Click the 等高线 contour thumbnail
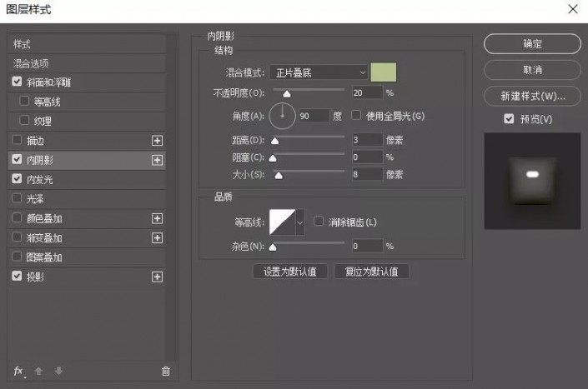This screenshot has height=389, width=588. click(283, 222)
